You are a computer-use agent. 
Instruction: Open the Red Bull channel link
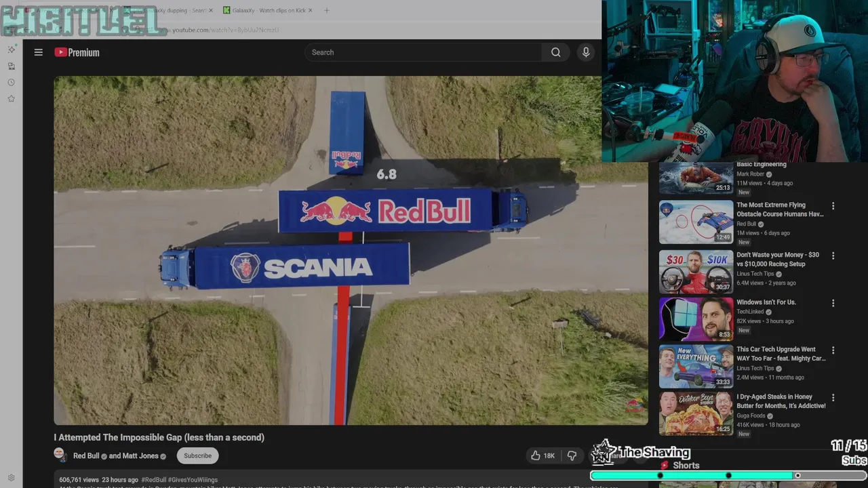coord(86,455)
